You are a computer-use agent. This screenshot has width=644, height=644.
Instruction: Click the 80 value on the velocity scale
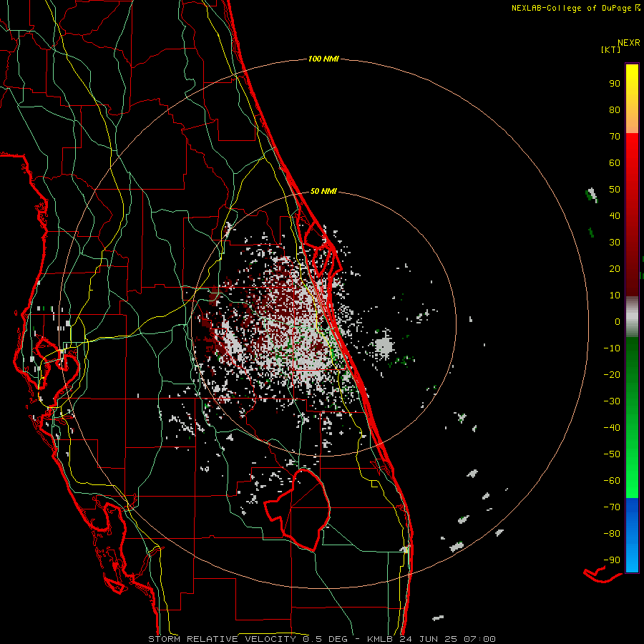615,109
